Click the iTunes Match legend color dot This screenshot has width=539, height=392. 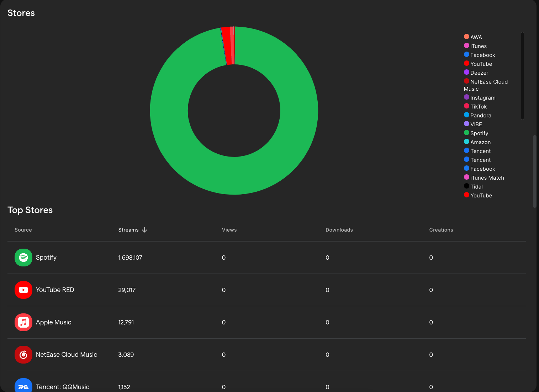tap(466, 177)
